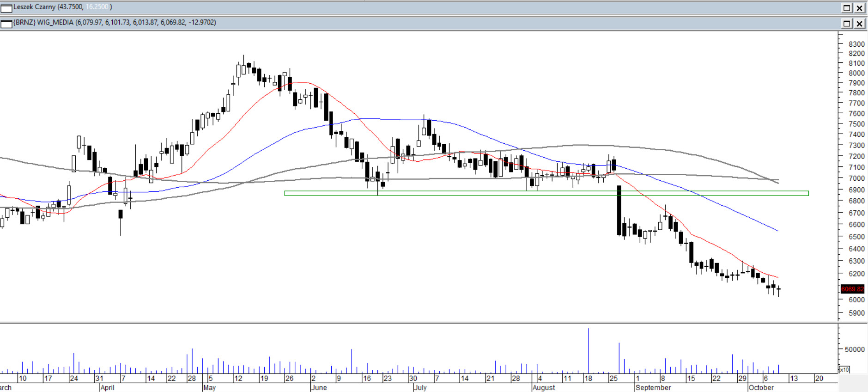Click the 8300 price axis label

click(x=856, y=44)
